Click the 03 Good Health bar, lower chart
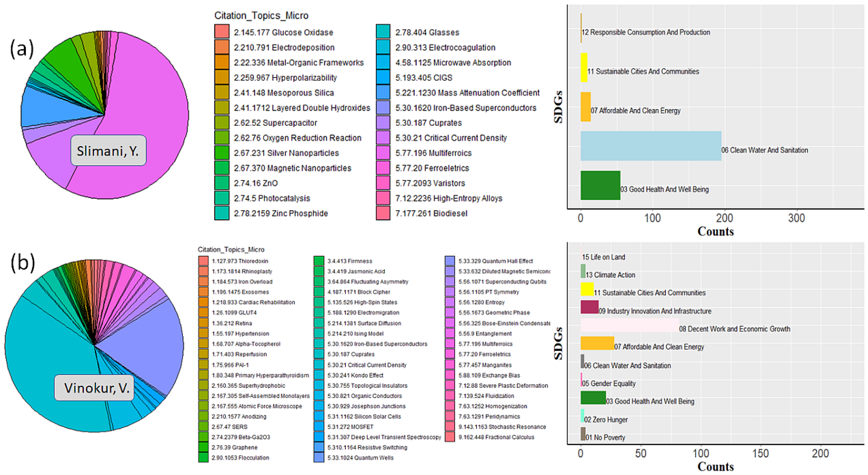The image size is (868, 475). [x=593, y=398]
